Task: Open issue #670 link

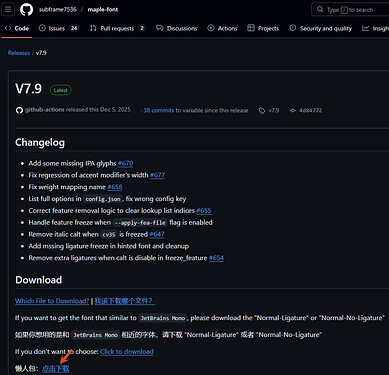Action: 126,163
